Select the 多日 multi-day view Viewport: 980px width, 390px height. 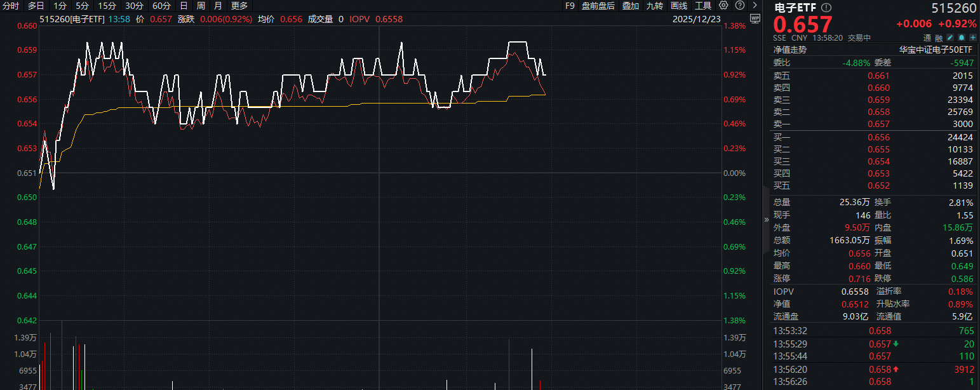36,5
